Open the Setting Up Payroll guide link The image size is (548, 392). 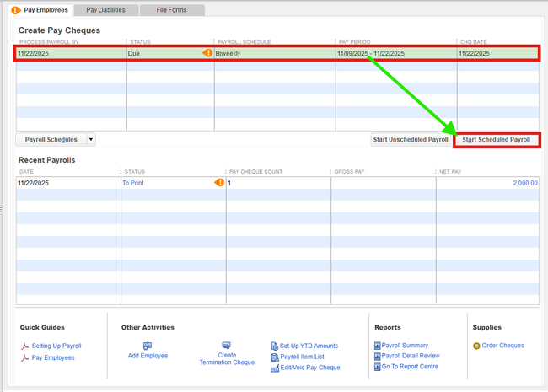click(56, 346)
